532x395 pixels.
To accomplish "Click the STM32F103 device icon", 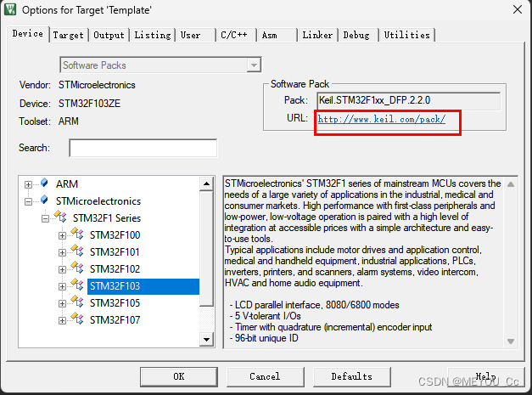I will (x=77, y=285).
